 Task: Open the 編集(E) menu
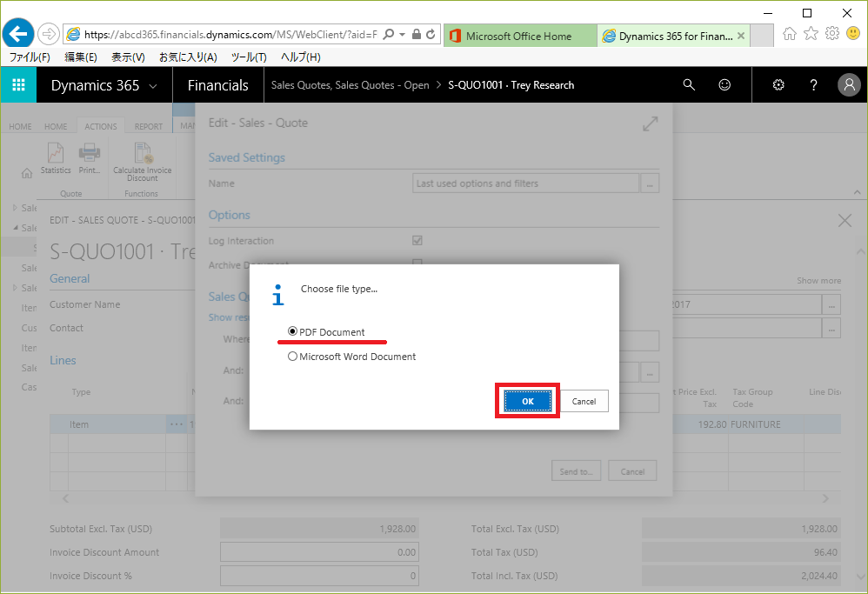click(81, 57)
